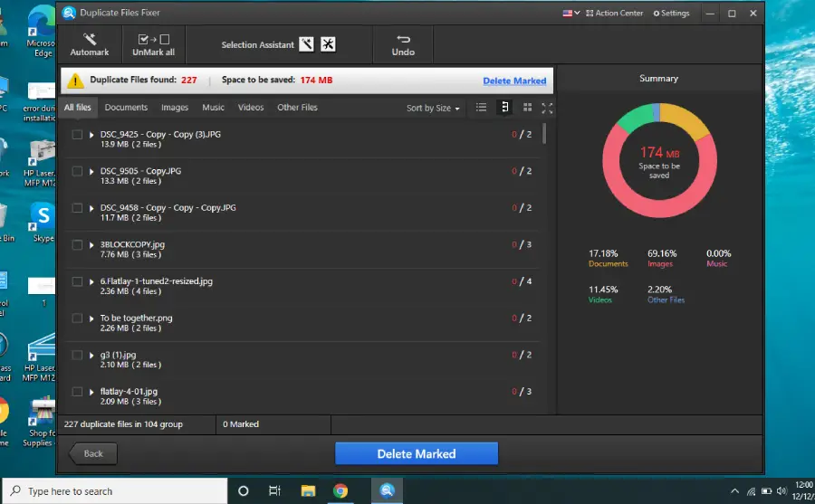Click the yellow warning triangle icon
The height and width of the screenshot is (504, 815).
click(x=75, y=81)
